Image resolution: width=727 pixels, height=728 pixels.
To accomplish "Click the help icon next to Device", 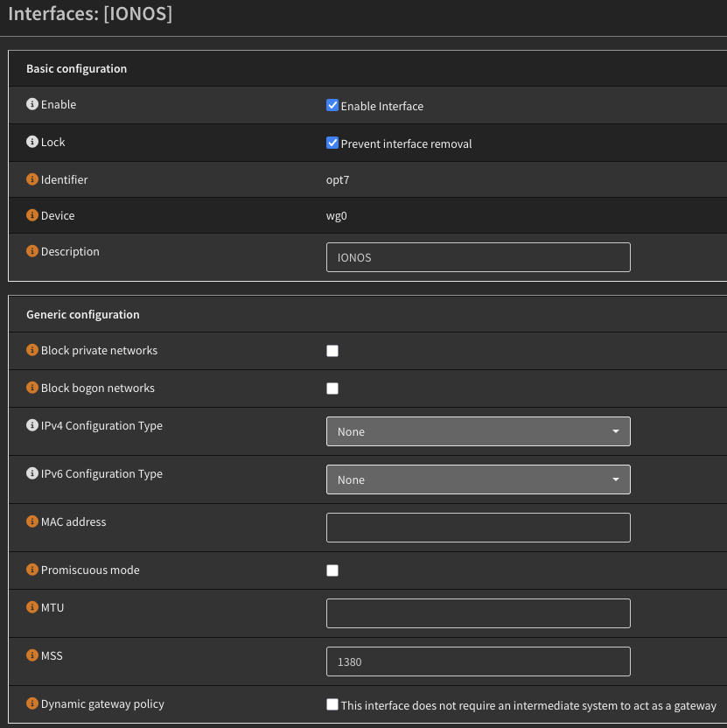I will 32,215.
